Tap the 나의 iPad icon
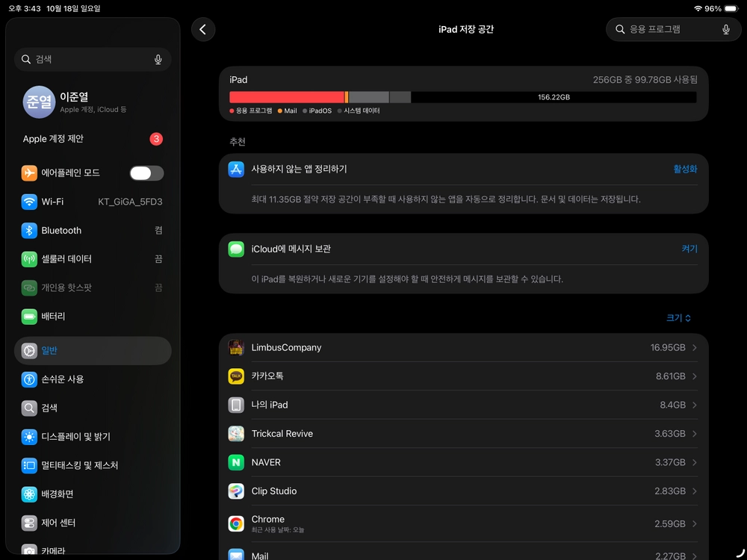The height and width of the screenshot is (560, 747). (236, 405)
